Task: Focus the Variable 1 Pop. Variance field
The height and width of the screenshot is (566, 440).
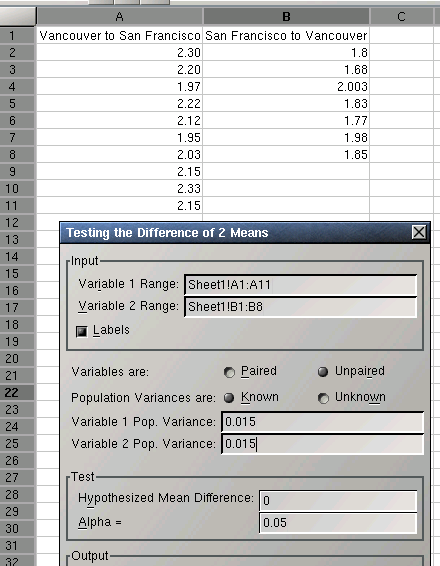Action: [x=322, y=422]
